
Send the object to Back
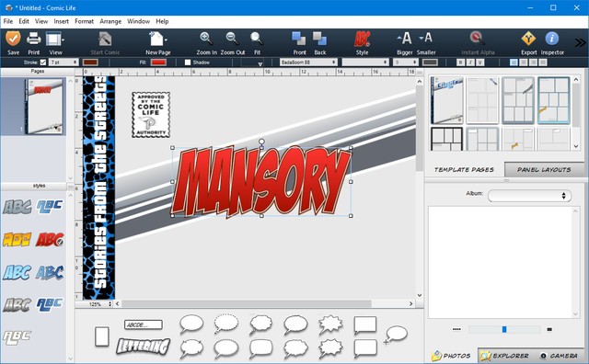[x=319, y=39]
